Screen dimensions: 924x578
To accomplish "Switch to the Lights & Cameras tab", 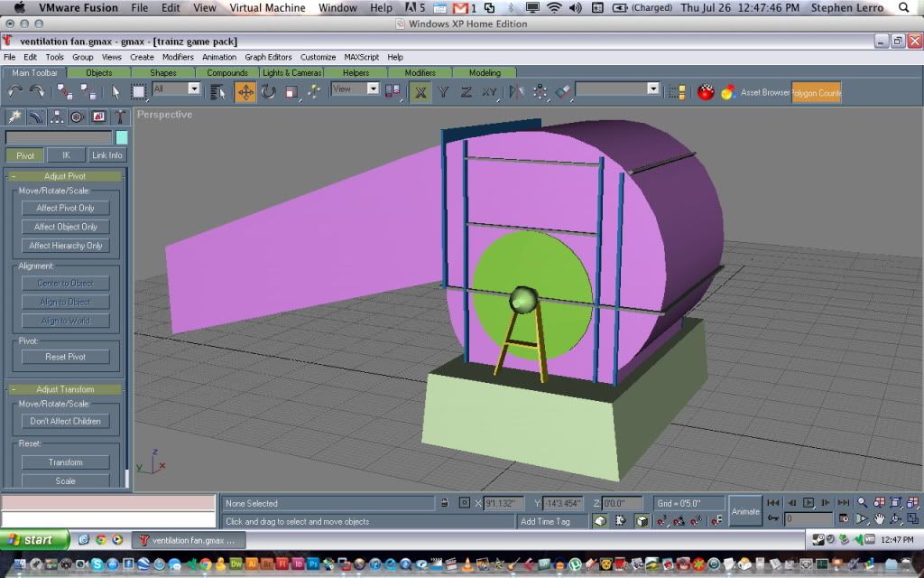I will [x=291, y=72].
